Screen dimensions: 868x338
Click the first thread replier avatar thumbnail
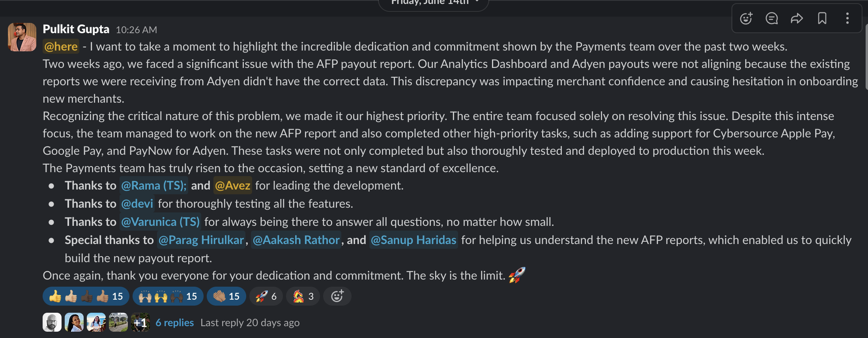[52, 323]
